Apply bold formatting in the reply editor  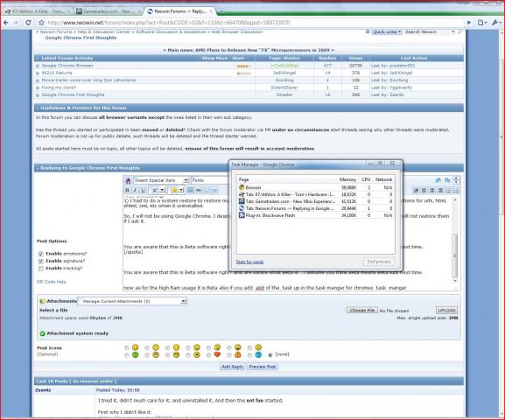click(x=127, y=190)
